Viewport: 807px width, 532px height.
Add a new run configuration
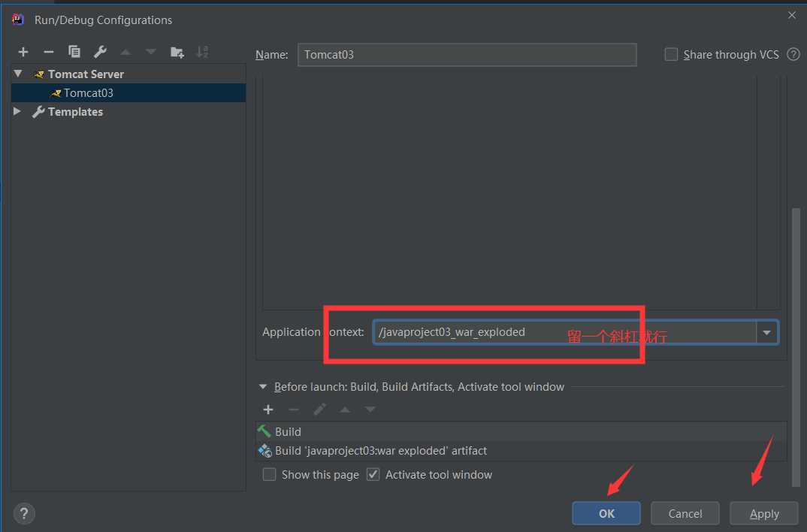pos(23,52)
